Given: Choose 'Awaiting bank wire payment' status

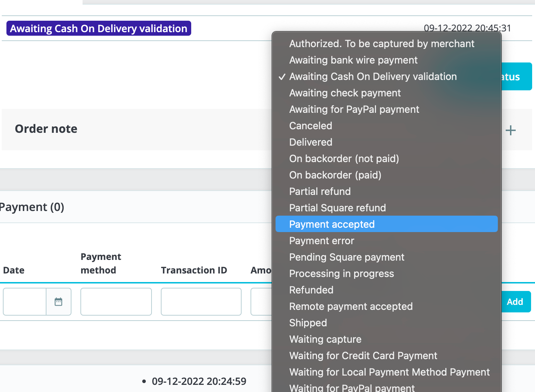Looking at the screenshot, I should coord(353,60).
